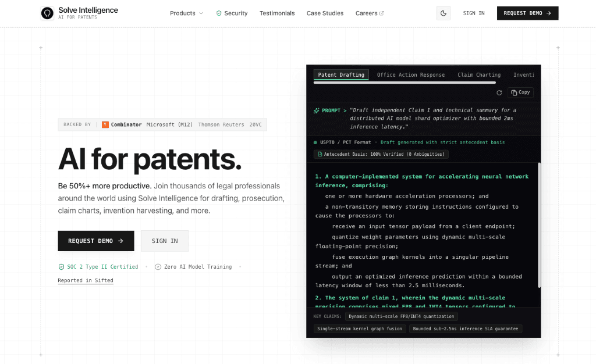Image resolution: width=596 pixels, height=364 pixels.
Task: Switch to the Claim Charting tab
Action: [x=479, y=75]
